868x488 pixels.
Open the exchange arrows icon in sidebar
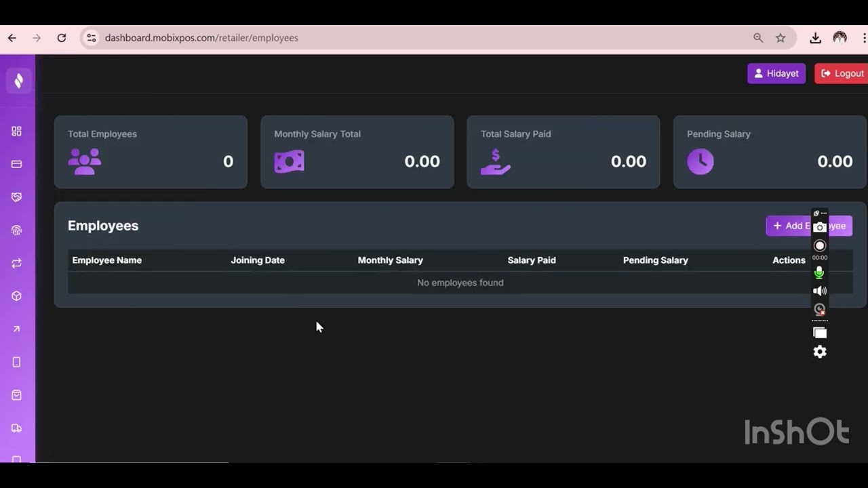17,263
